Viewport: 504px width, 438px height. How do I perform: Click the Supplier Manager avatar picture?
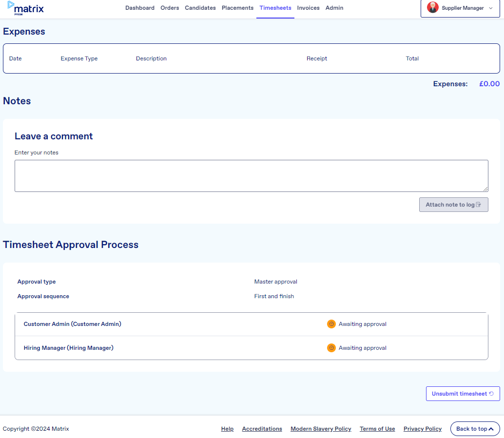433,7
